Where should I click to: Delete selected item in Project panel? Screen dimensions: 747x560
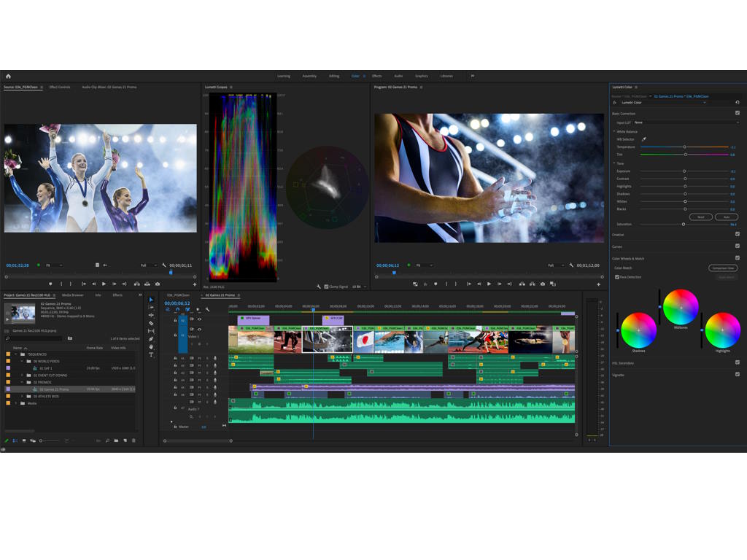(x=134, y=440)
